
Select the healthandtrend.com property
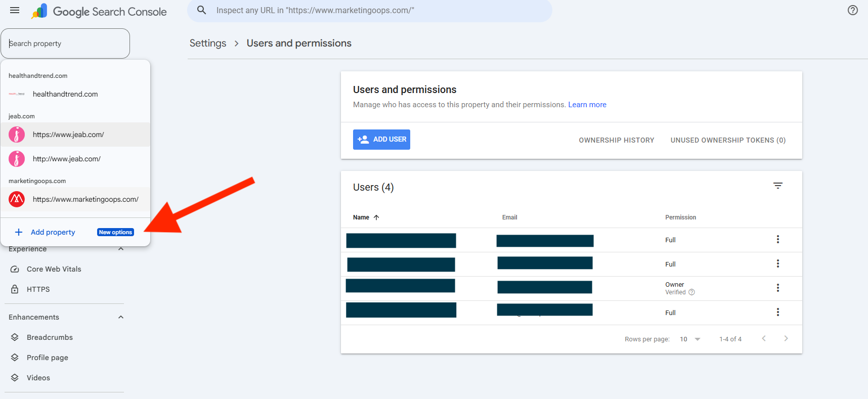(x=75, y=94)
